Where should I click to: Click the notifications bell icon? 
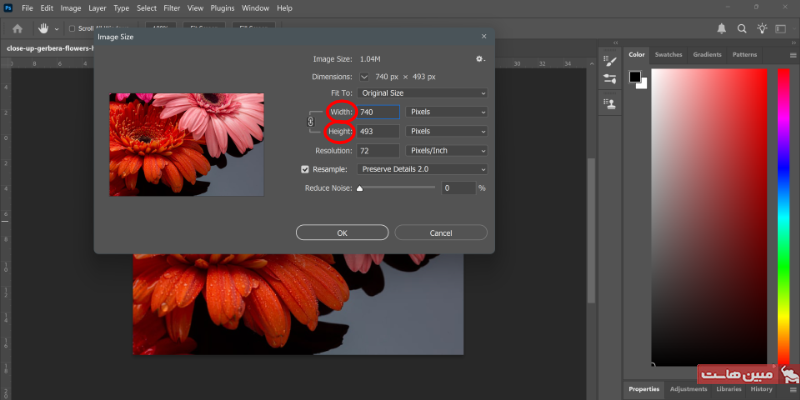pyautogui.click(x=723, y=28)
